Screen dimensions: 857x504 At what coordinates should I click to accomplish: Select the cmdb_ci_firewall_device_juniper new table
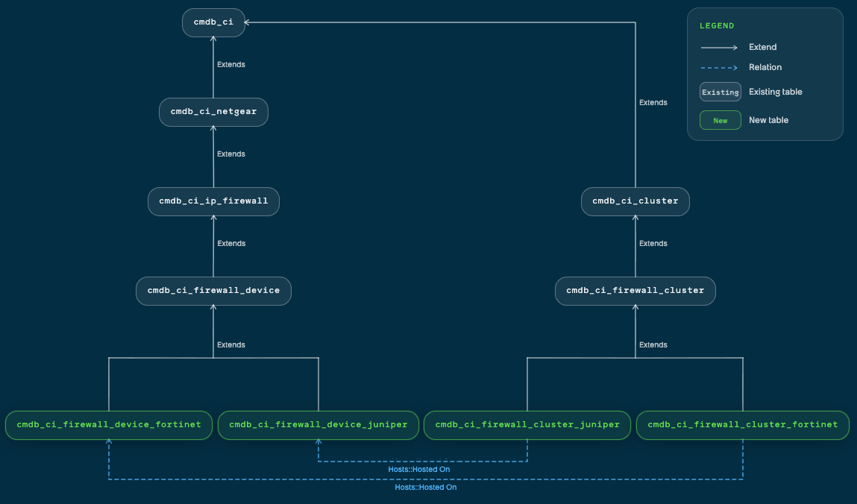[318, 426]
